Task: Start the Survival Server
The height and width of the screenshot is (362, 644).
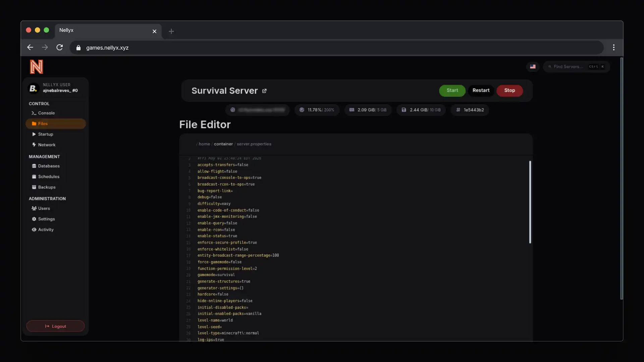Action: (452, 90)
